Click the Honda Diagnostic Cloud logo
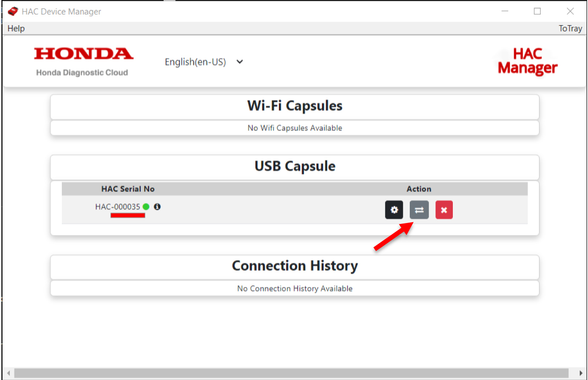 (x=83, y=61)
